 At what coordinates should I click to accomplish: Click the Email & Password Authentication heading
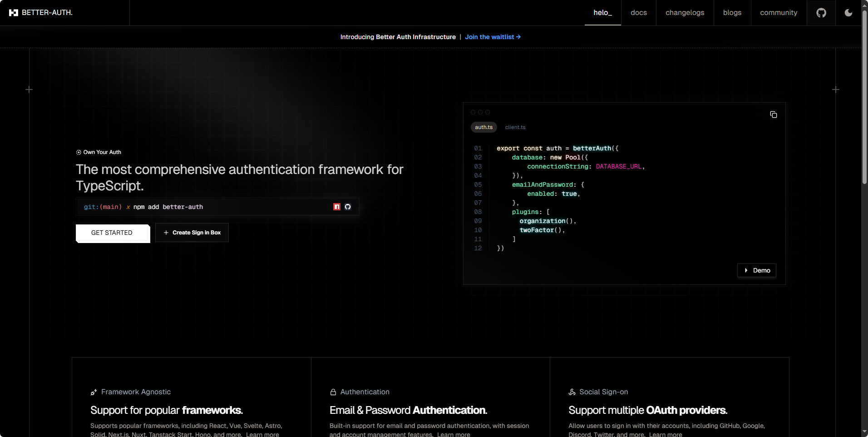click(409, 410)
